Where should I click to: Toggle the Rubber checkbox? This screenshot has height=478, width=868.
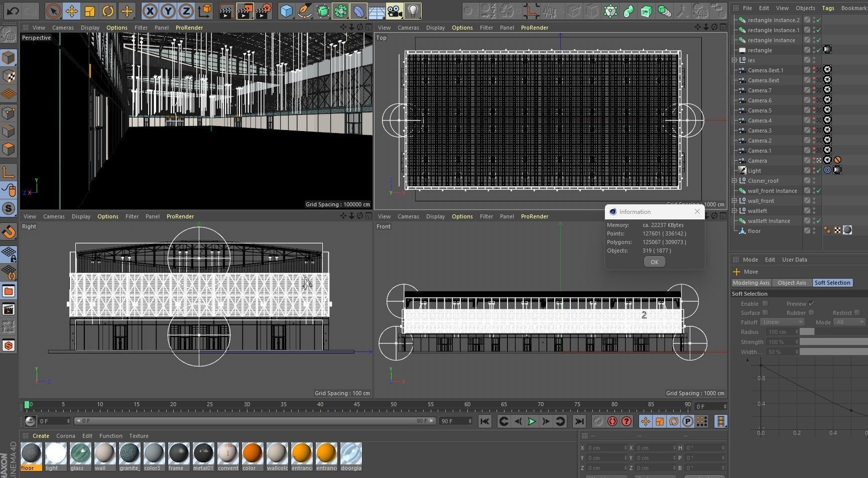tap(811, 313)
